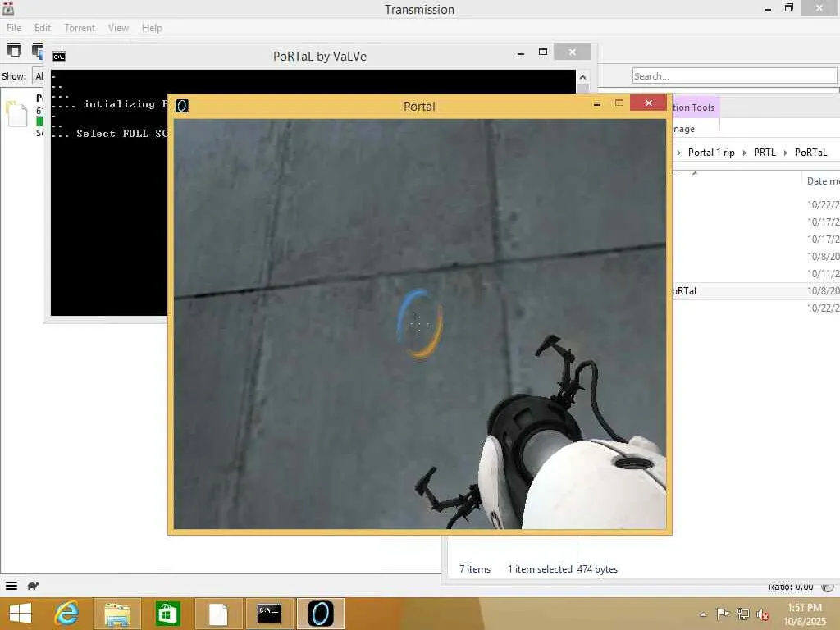Close the Portal game window
Screen dimensions: 840x630
[649, 103]
